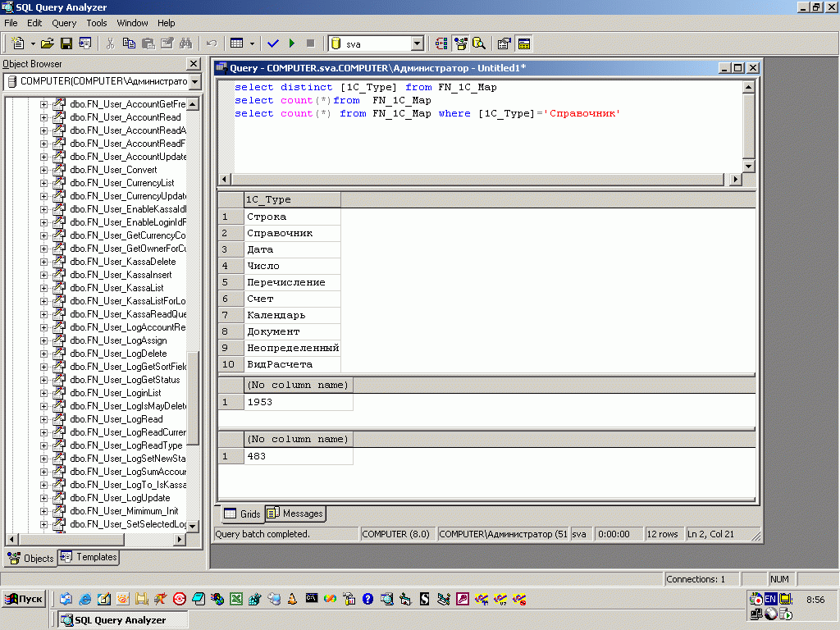Viewport: 840px width, 630px height.
Task: Close the Object Browser panel
Action: click(x=194, y=64)
